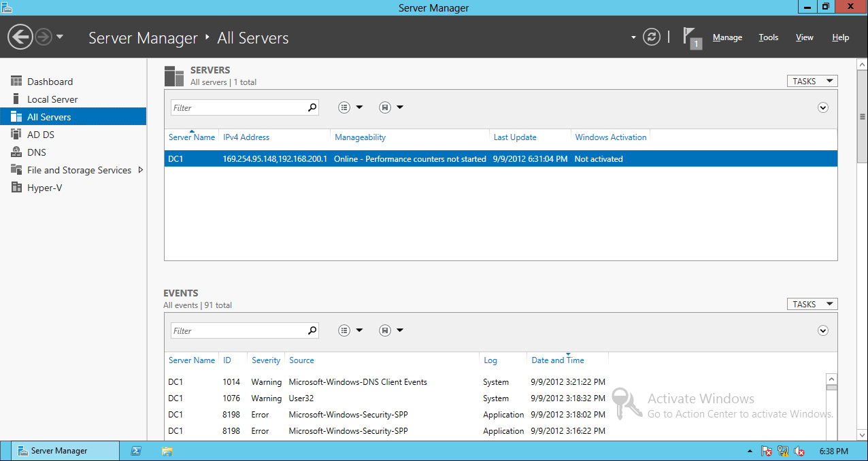Click the save query icon above the Servers list
868x461 pixels.
[385, 107]
